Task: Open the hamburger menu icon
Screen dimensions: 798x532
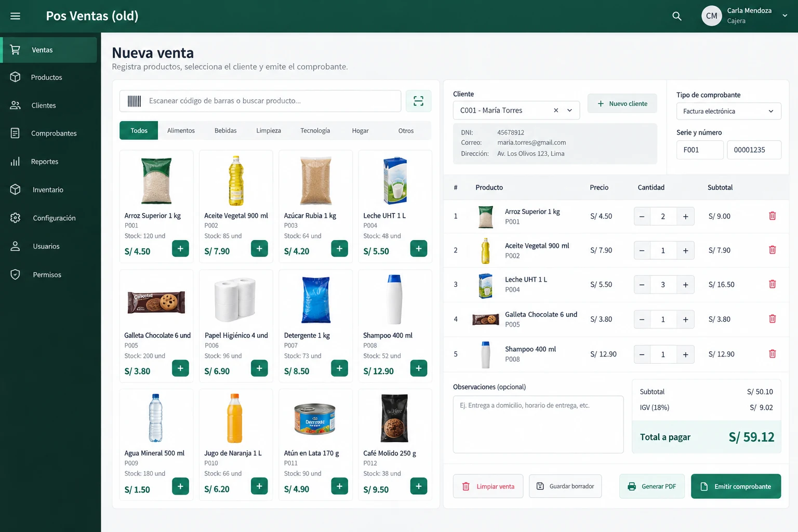Action: pyautogui.click(x=16, y=16)
